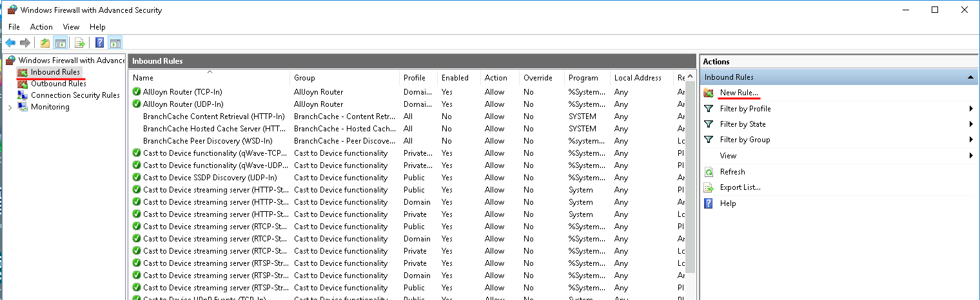This screenshot has height=300, width=980.
Task: Collapse the Inbound Rules section in Actions
Action: pyautogui.click(x=970, y=77)
